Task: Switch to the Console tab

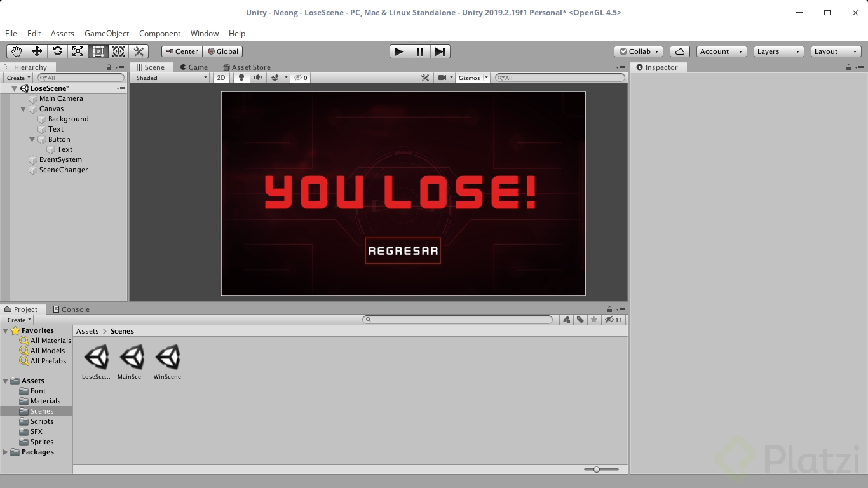Action: 71,309
